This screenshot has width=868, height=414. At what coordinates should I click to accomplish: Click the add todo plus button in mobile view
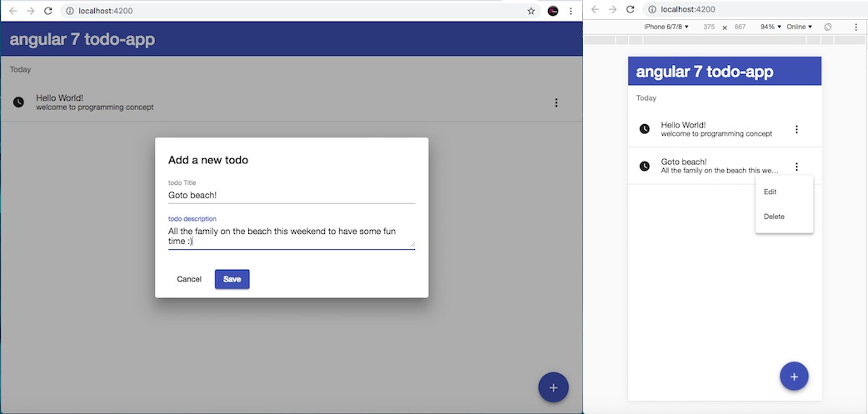794,377
